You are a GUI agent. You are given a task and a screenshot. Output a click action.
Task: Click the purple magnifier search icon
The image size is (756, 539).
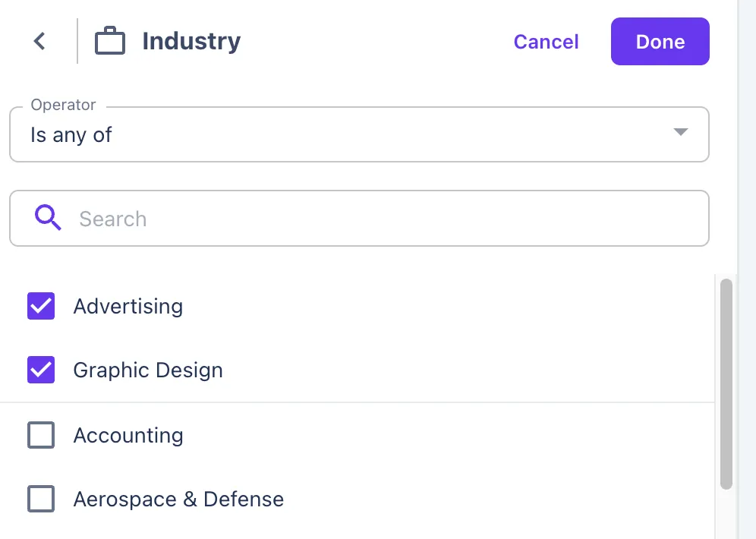tap(48, 219)
